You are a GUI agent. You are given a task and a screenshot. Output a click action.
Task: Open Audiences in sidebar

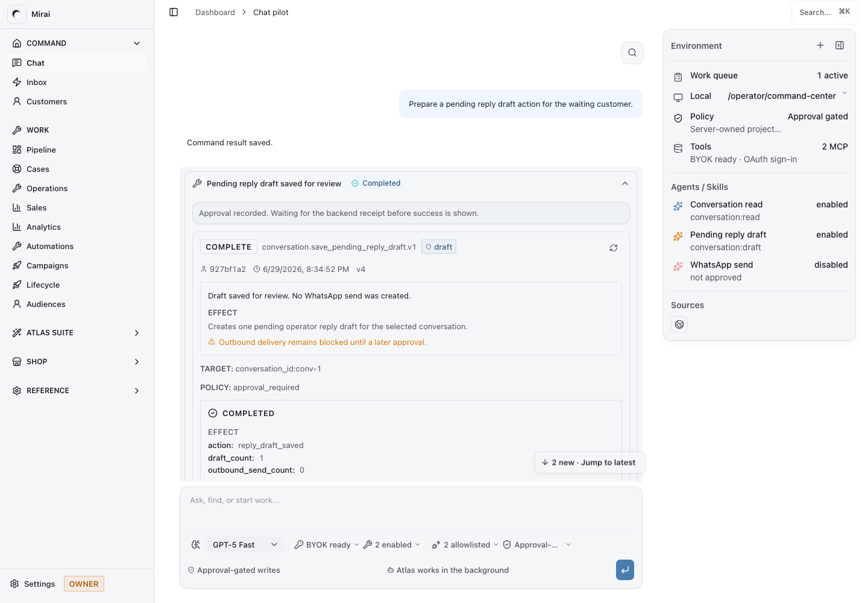pos(78,304)
